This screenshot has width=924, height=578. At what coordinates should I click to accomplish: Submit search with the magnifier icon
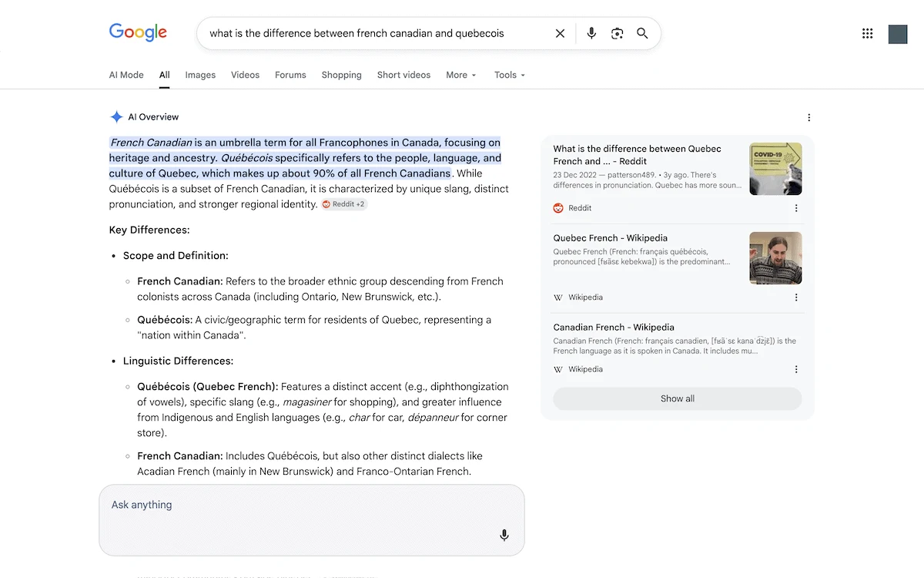pyautogui.click(x=642, y=33)
